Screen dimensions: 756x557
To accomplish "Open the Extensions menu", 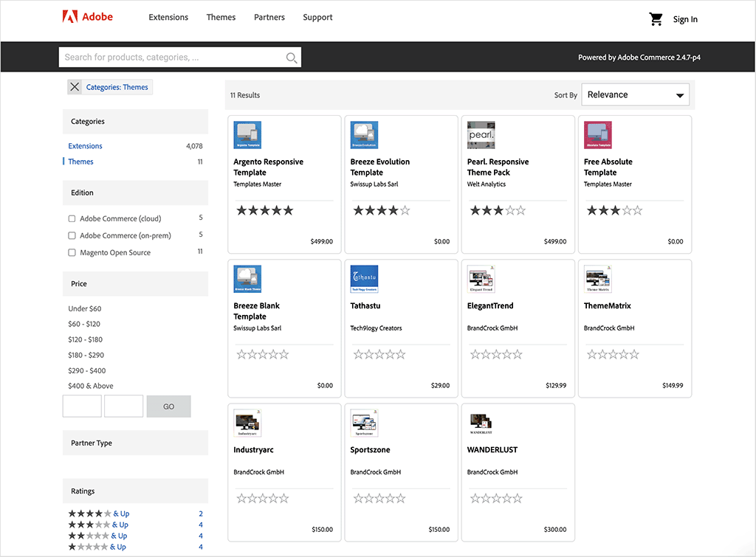I will point(168,18).
